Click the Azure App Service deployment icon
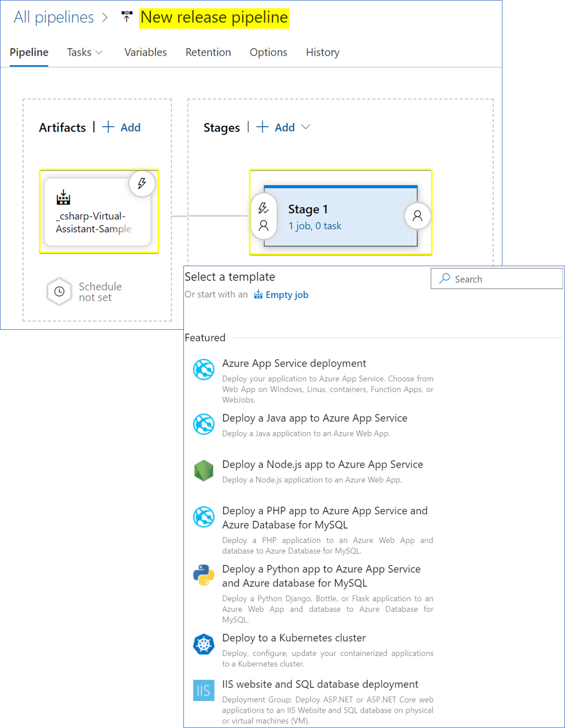 (204, 370)
